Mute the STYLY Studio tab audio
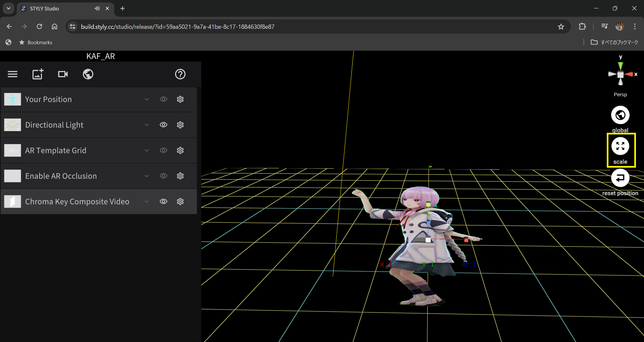This screenshot has height=342, width=644. [97, 8]
